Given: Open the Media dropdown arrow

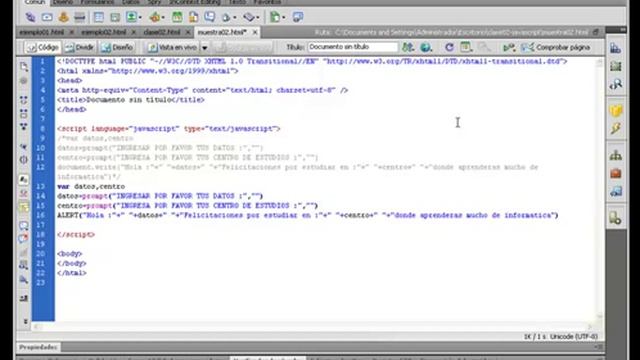Looking at the screenshot, I should click(x=163, y=18).
